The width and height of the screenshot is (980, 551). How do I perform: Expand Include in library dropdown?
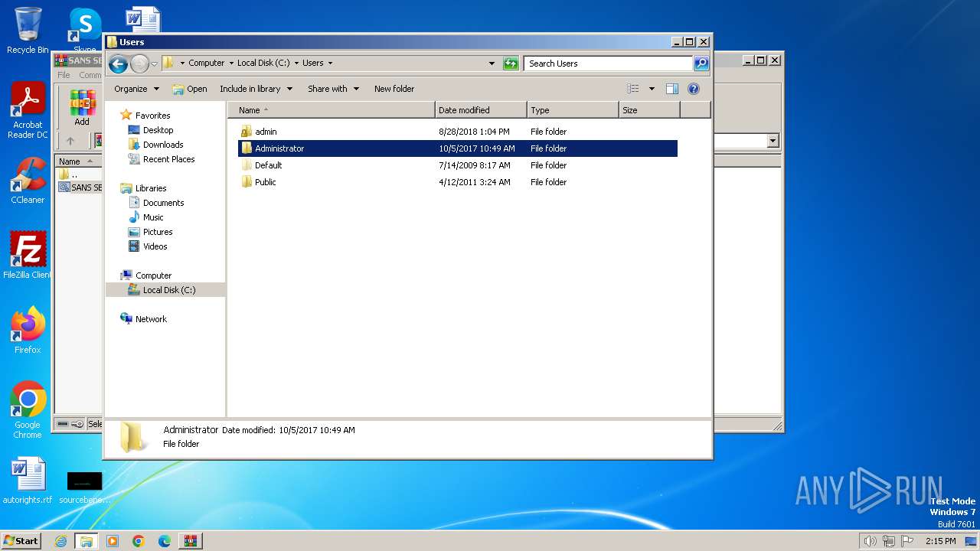(x=256, y=89)
